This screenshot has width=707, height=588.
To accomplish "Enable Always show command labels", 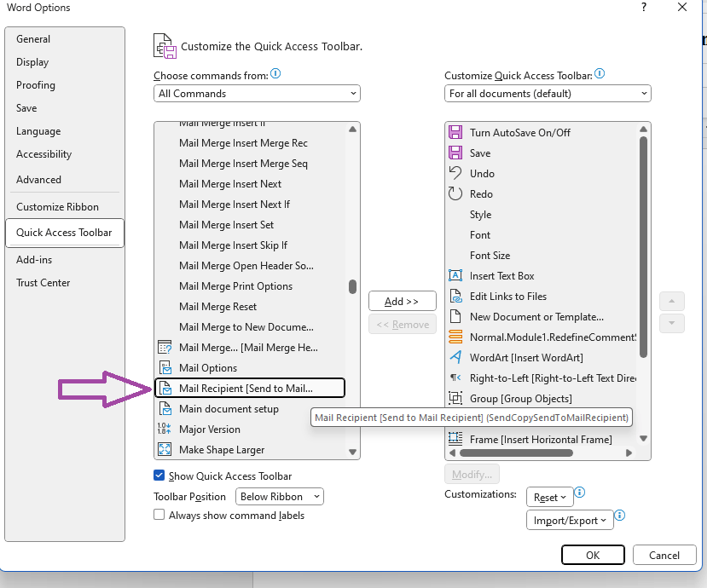I will [159, 515].
